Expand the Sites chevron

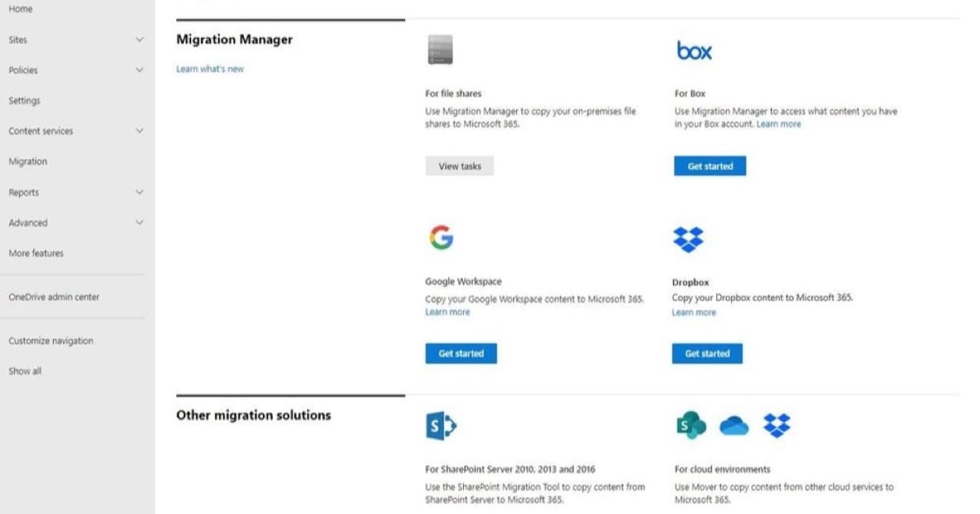pos(139,39)
